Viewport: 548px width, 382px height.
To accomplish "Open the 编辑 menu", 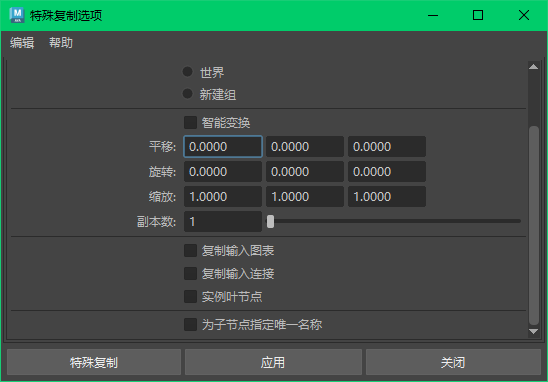I will [x=22, y=43].
